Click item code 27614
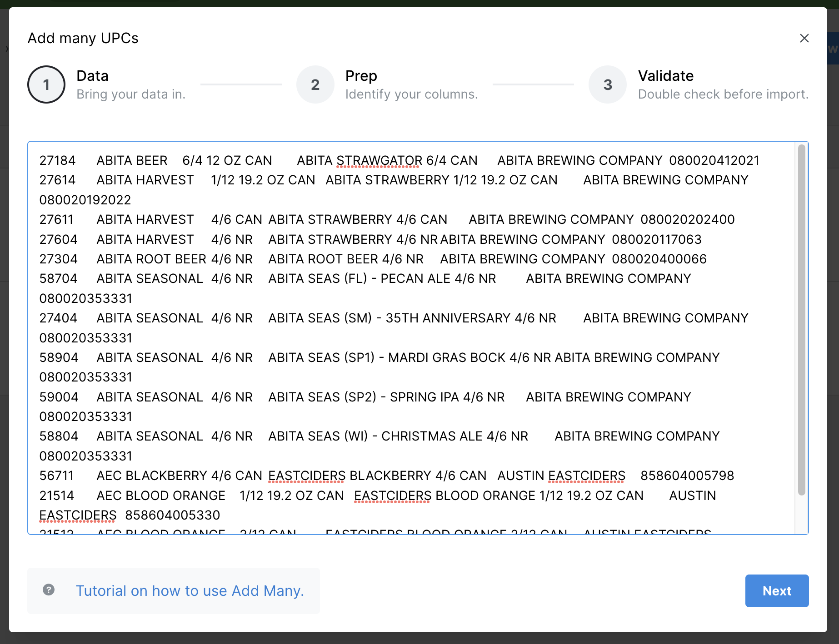Viewport: 839px width, 644px height. pyautogui.click(x=57, y=180)
